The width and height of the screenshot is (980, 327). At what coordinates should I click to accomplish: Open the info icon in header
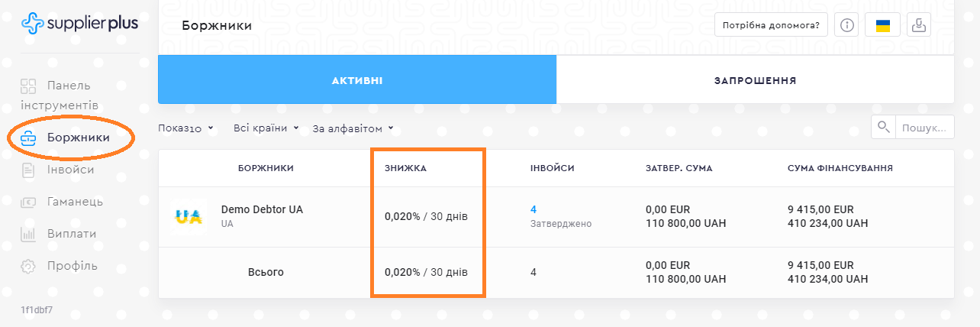[846, 25]
